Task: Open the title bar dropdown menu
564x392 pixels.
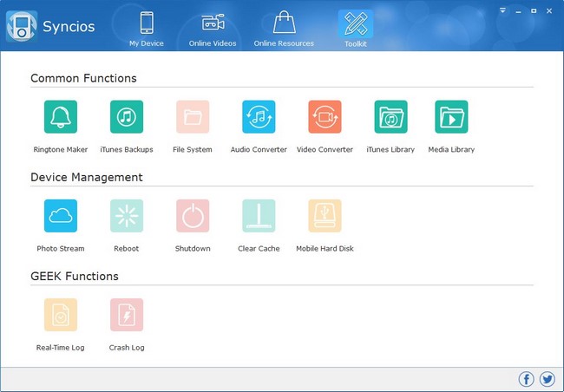Action: click(502, 10)
